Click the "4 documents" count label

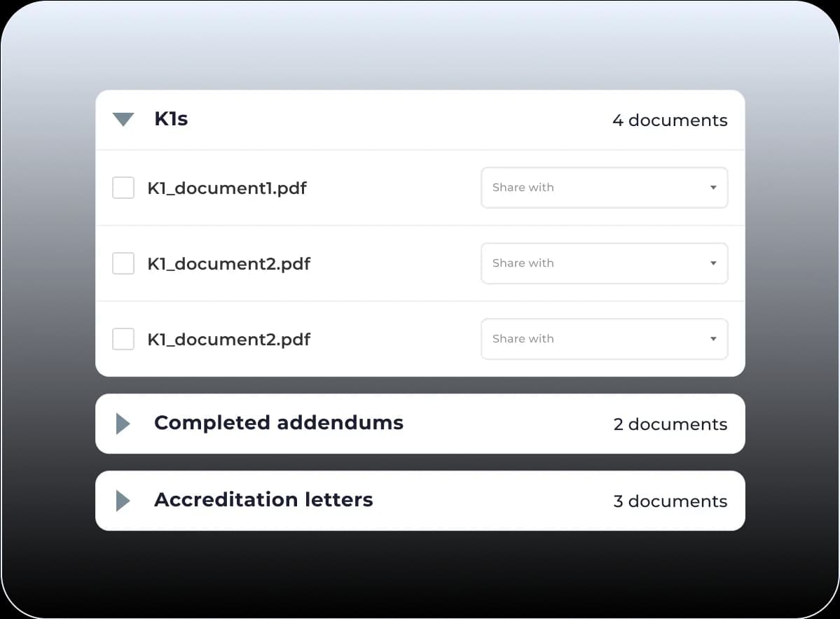point(670,120)
